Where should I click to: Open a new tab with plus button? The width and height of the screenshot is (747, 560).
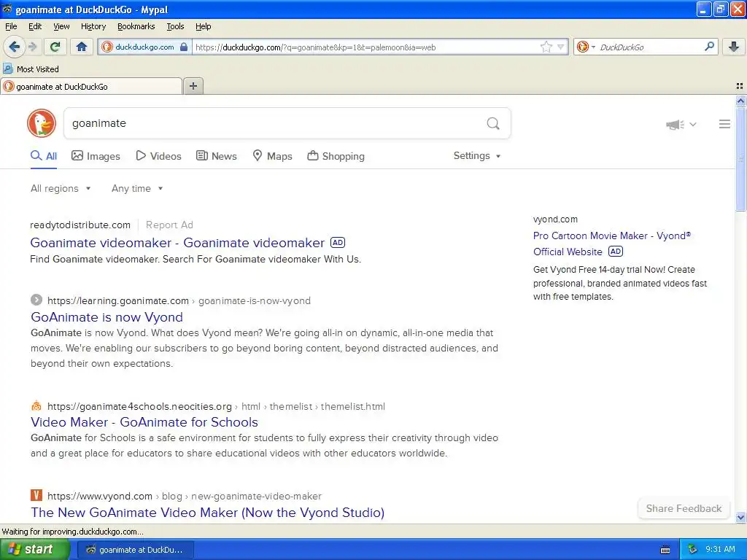[x=193, y=86]
